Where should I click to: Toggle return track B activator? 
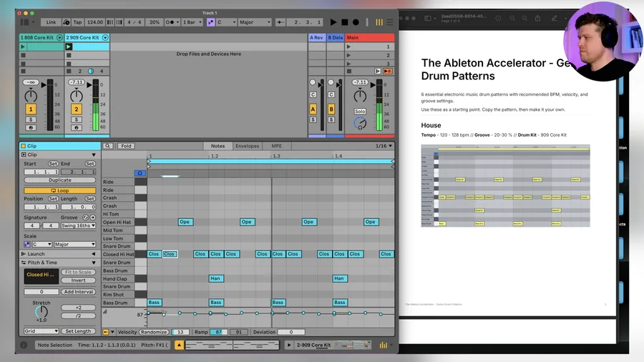click(331, 109)
